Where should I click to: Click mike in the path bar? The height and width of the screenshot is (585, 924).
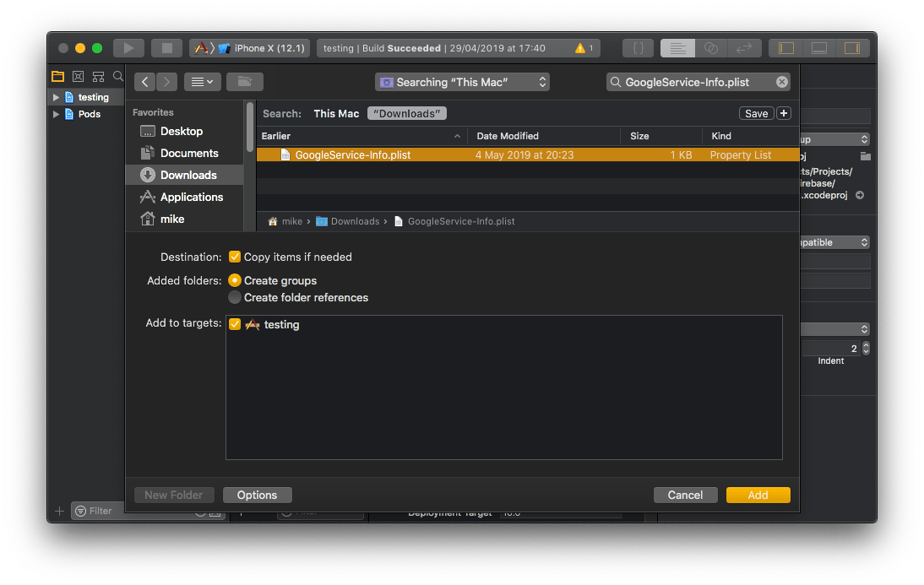[285, 221]
